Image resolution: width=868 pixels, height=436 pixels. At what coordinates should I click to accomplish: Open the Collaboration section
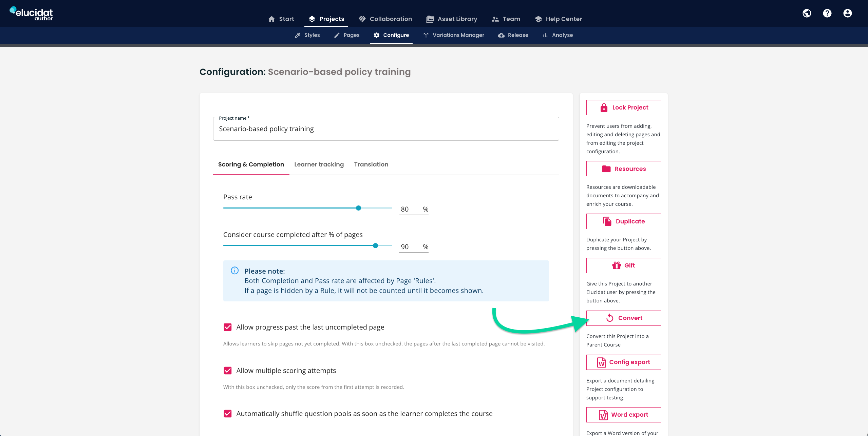pyautogui.click(x=385, y=19)
